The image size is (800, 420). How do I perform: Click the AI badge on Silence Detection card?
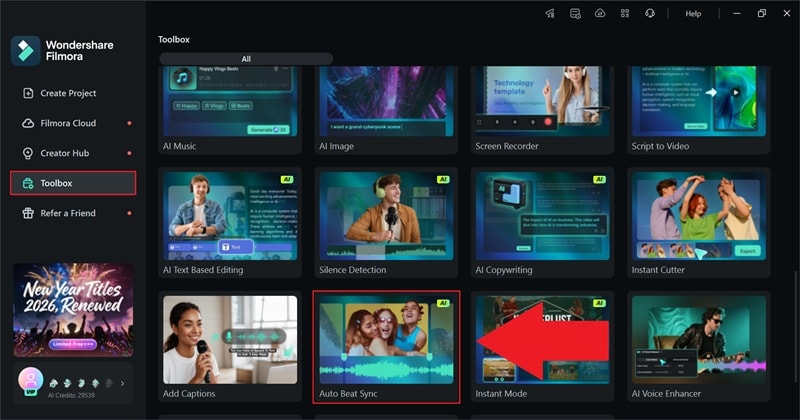coord(443,179)
